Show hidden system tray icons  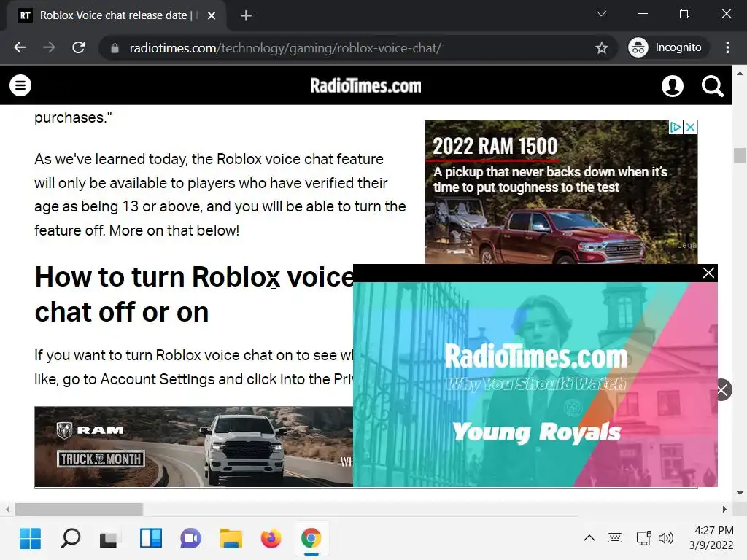tap(589, 539)
